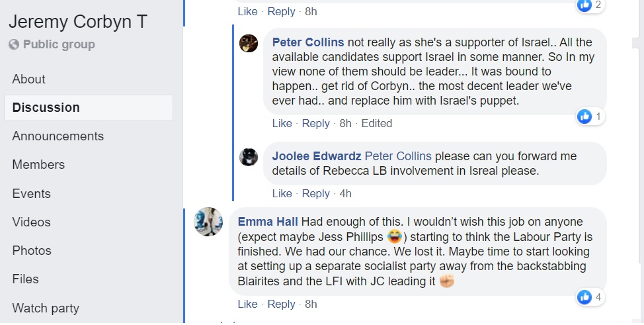Click the tagged Peter Collins mention link
The width and height of the screenshot is (644, 325).
coord(398,156)
